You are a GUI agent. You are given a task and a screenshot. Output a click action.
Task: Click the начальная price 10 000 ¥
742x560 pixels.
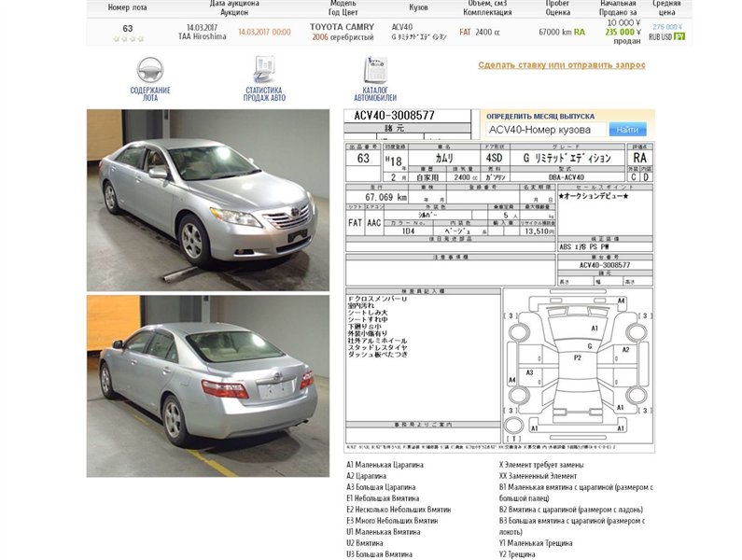pos(623,22)
